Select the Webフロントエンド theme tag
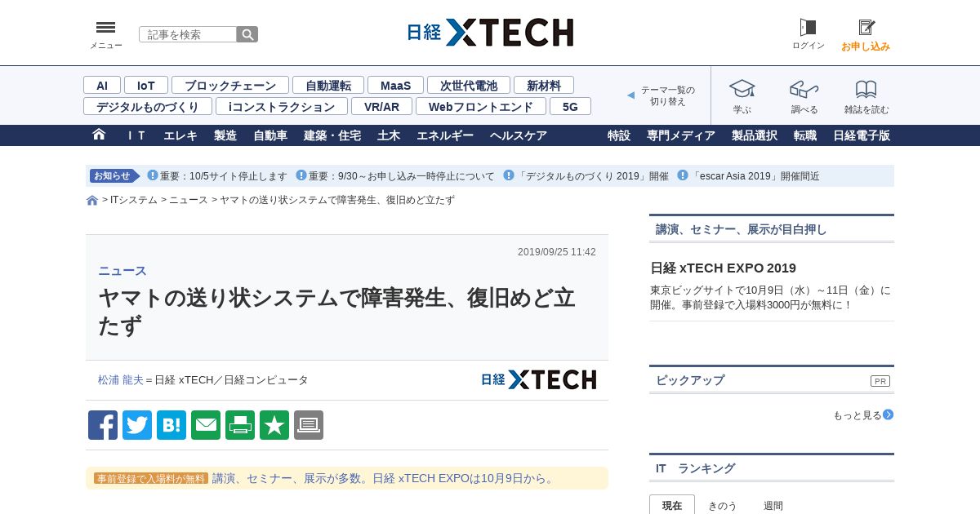Viewport: 980px width, 514px height. [x=481, y=106]
